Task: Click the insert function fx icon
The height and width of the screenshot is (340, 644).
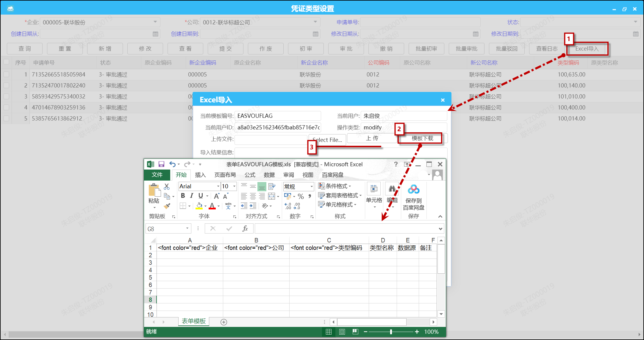Action: pyautogui.click(x=245, y=228)
